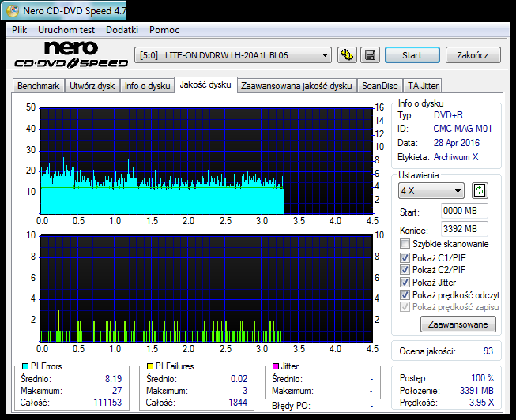Click the disc type DVD+R text
516x420 pixels.
(x=448, y=115)
